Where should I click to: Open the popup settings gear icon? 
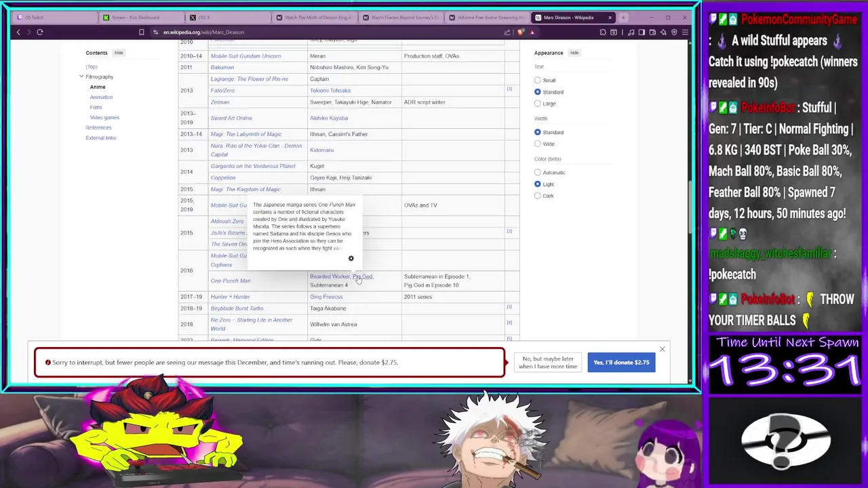click(351, 258)
